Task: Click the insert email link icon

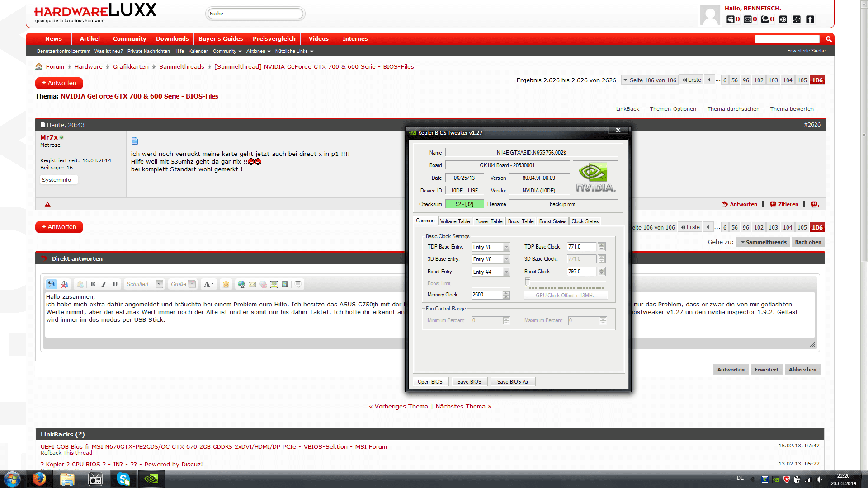Action: [252, 284]
